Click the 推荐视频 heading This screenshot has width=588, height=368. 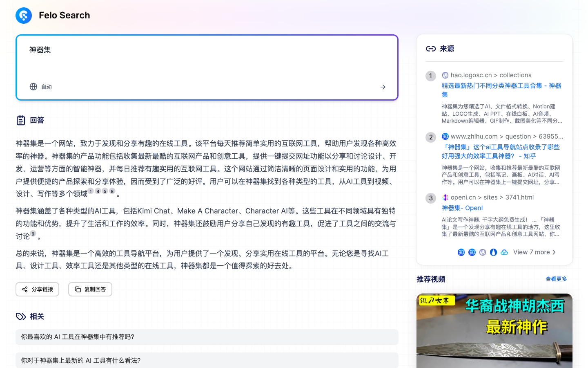[431, 279]
